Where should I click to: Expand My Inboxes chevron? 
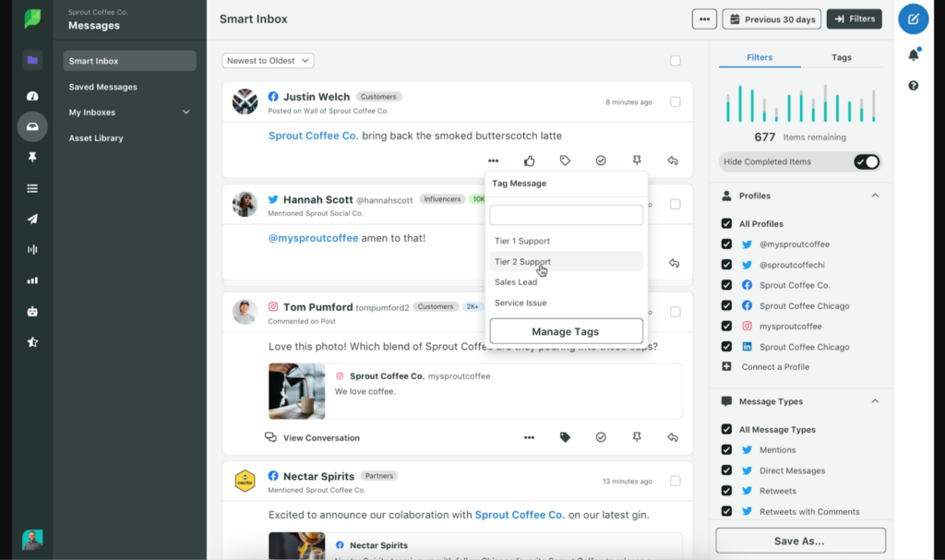pyautogui.click(x=185, y=113)
